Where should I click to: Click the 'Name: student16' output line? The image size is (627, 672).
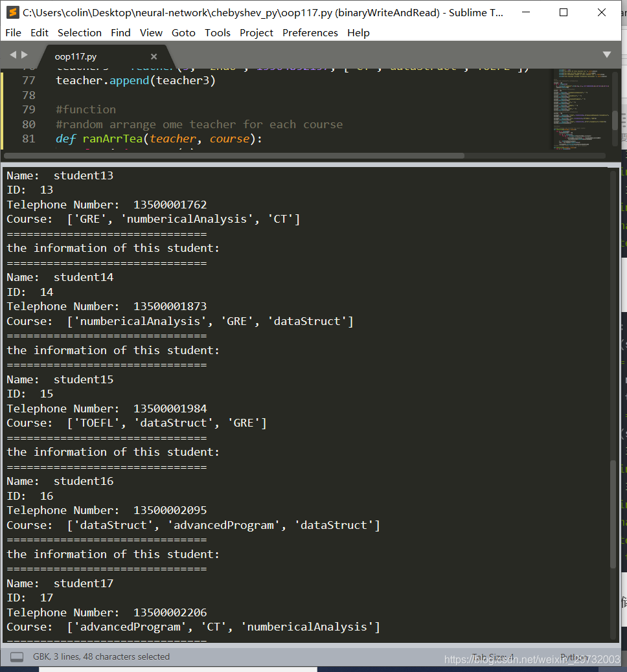click(x=60, y=481)
